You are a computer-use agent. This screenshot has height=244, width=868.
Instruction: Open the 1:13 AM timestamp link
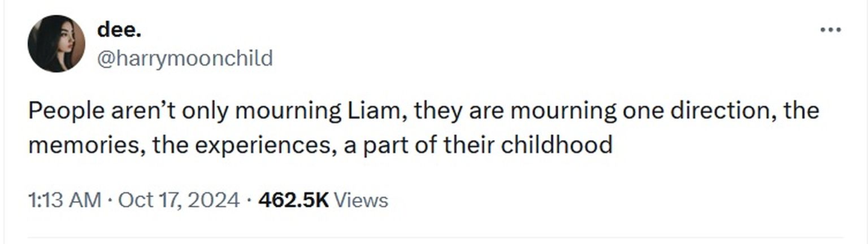click(64, 200)
